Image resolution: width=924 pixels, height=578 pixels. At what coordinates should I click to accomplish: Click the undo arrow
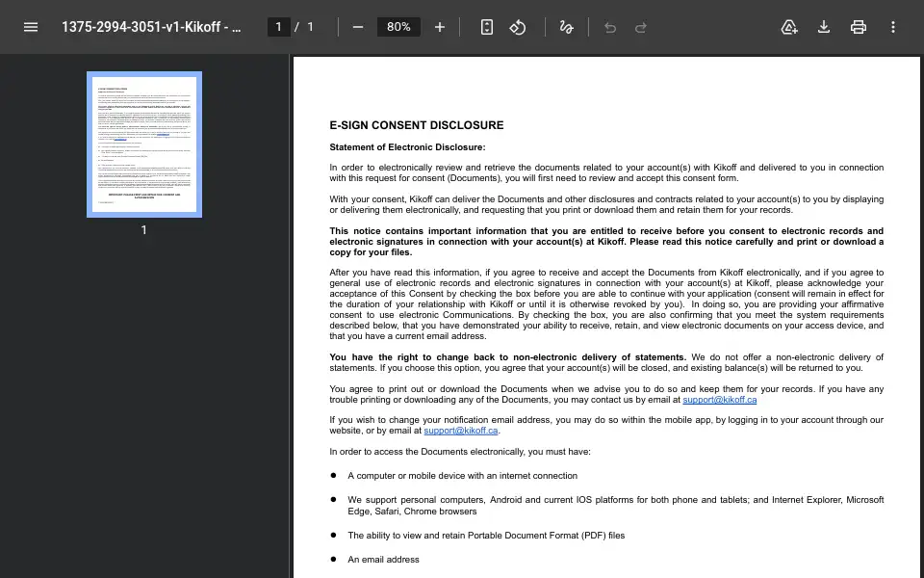click(x=610, y=27)
